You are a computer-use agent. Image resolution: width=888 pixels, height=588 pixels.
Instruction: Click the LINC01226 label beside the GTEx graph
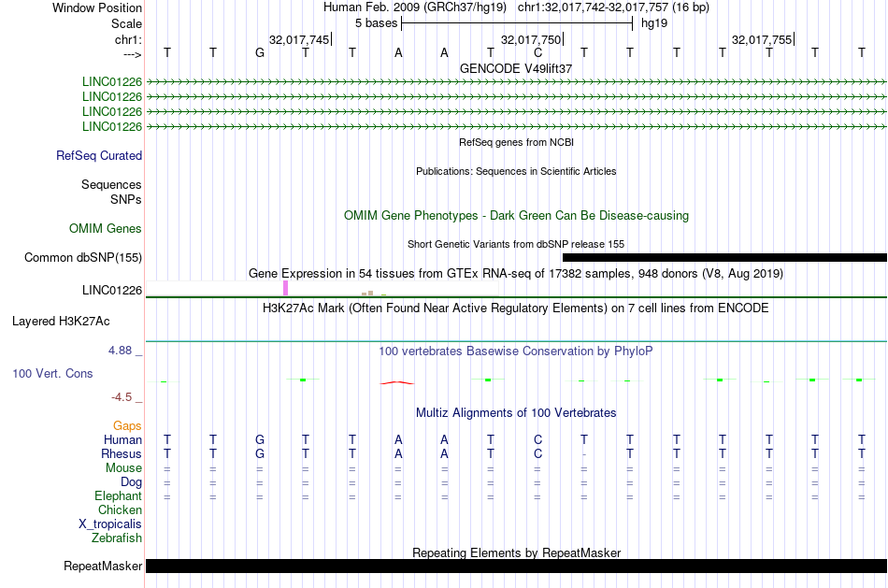111,291
